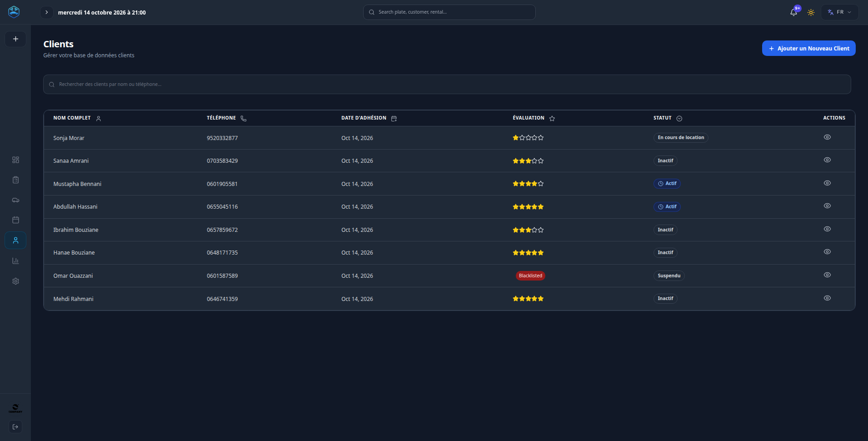868x441 pixels.
Task: View Hanae Bouziane's details via eye icon
Action: pos(827,252)
